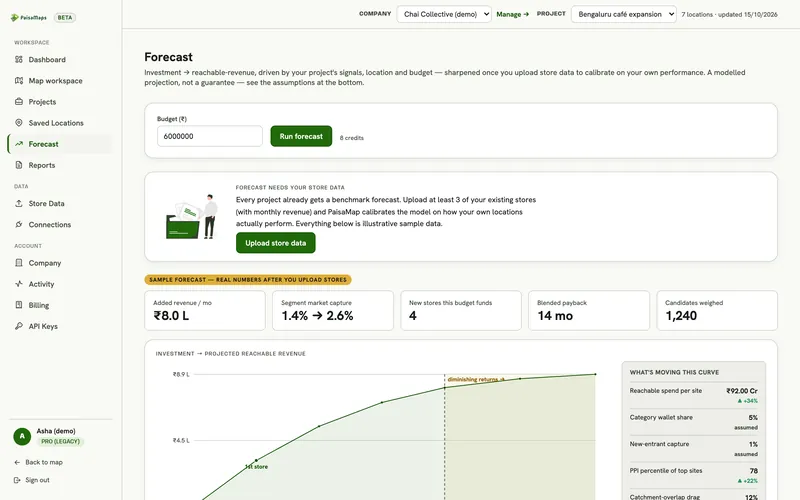
Task: Expand the Project dropdown Bengaluru café expansion
Action: click(x=623, y=14)
